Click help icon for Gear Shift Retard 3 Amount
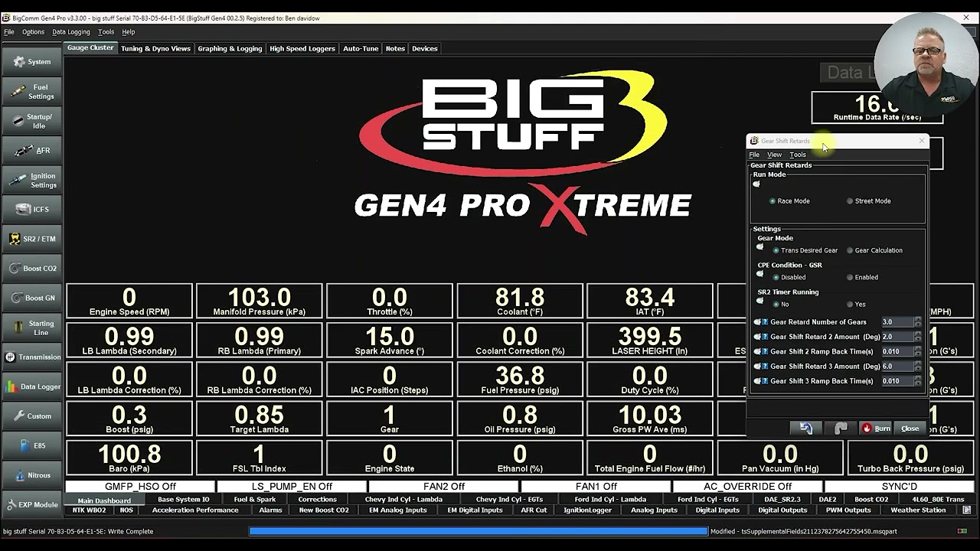The height and width of the screenshot is (551, 980). click(x=765, y=366)
